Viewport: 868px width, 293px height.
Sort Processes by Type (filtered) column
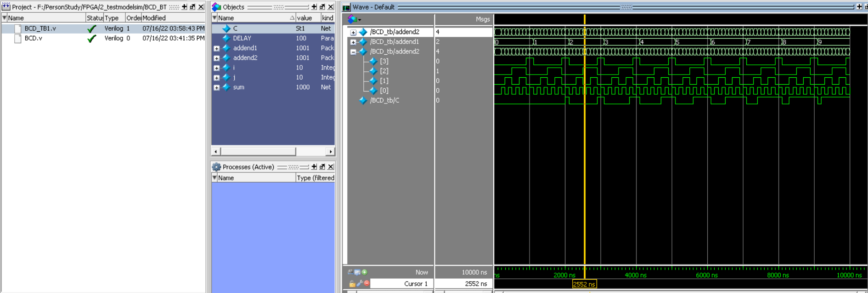pos(315,178)
